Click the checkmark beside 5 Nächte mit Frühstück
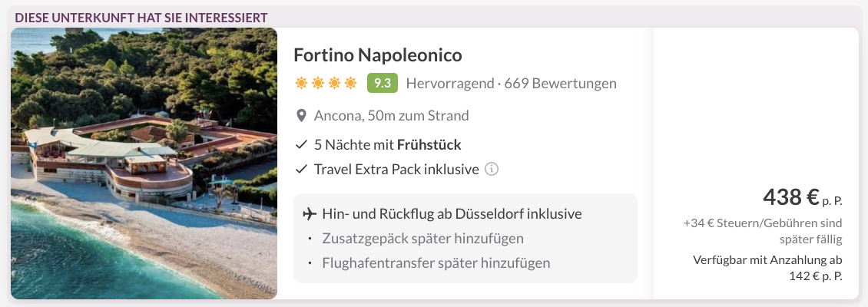This screenshot has height=307, width=868. tap(301, 145)
